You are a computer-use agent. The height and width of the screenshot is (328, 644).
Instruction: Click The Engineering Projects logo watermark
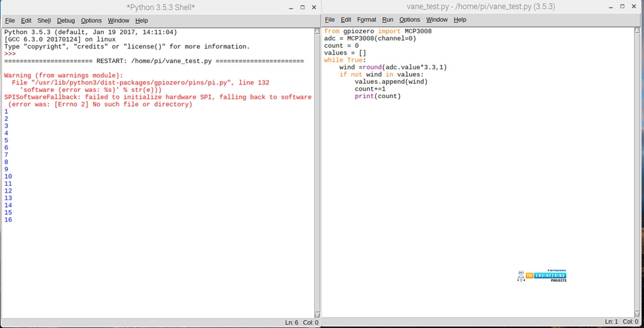[541, 274]
